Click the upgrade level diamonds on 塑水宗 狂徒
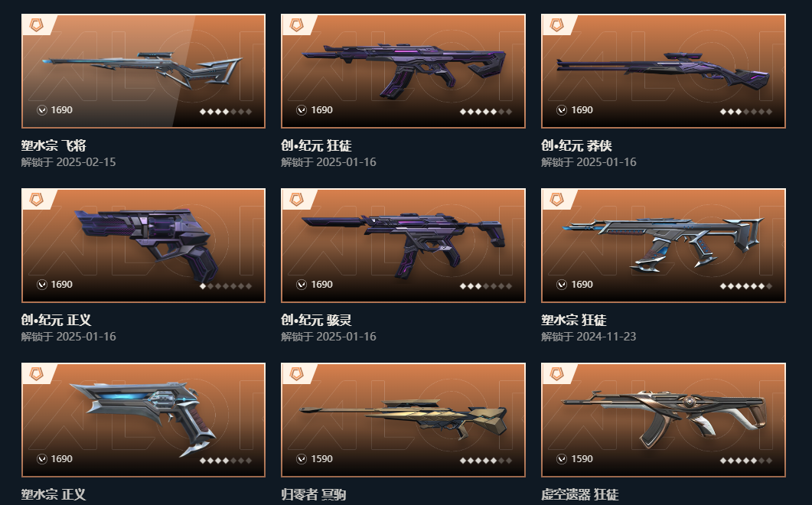The image size is (812, 505). pyautogui.click(x=745, y=286)
